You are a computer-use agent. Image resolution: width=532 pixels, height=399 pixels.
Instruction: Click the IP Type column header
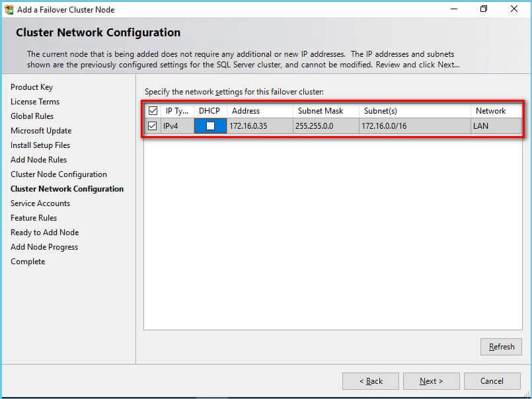pos(176,111)
